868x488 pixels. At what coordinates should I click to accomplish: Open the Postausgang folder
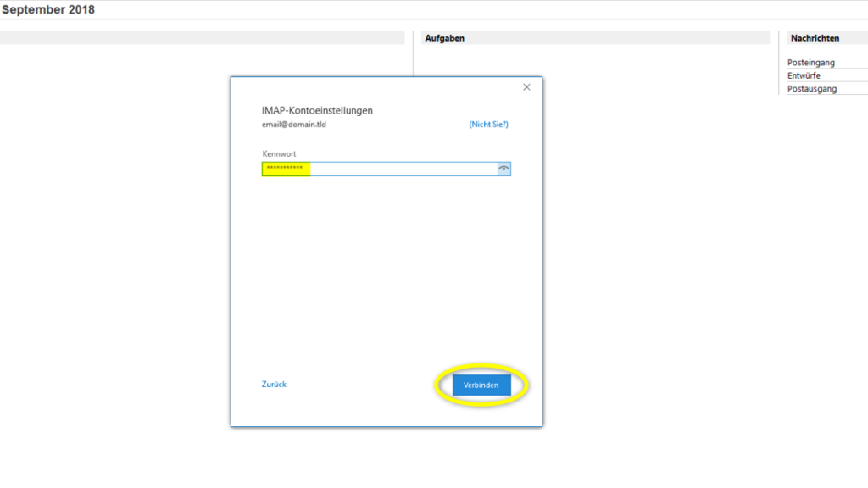pyautogui.click(x=811, y=88)
